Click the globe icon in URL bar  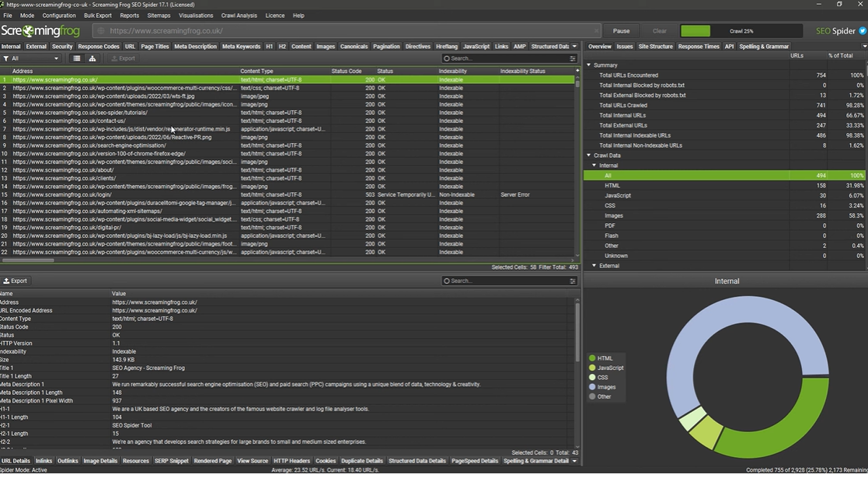coord(101,31)
